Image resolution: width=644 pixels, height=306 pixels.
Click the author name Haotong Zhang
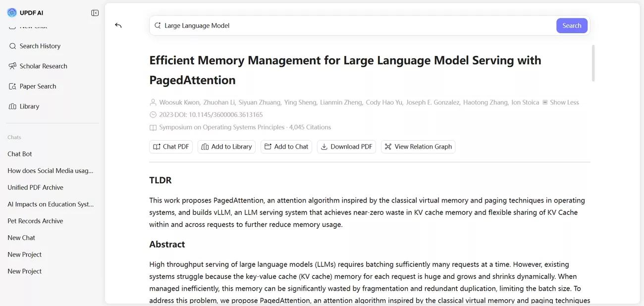[x=485, y=102]
